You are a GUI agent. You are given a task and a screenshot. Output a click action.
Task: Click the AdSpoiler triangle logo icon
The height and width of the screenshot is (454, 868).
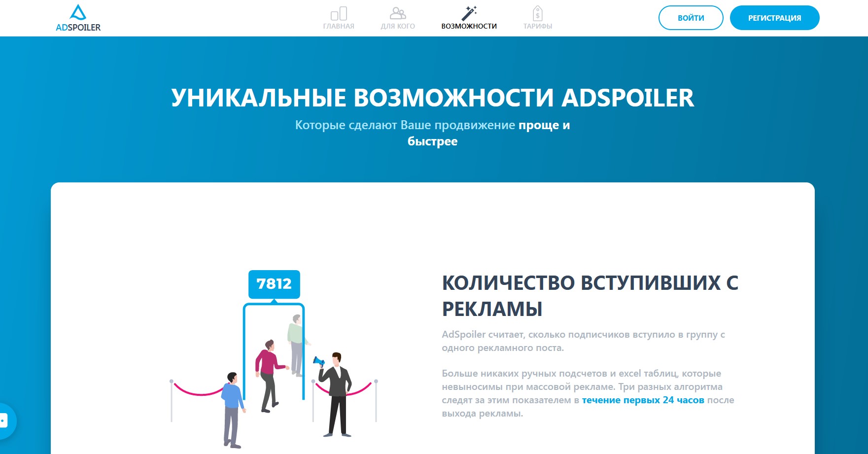click(78, 12)
